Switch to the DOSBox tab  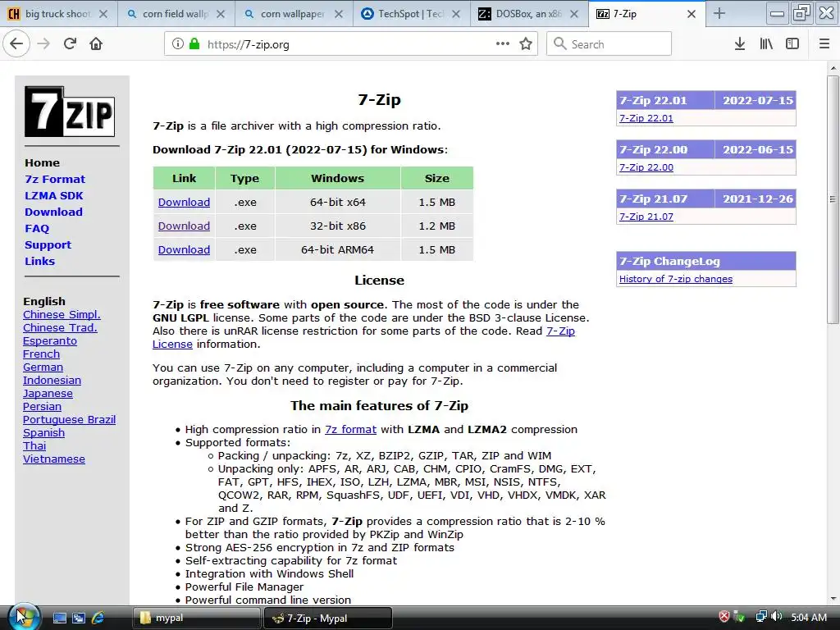529,14
